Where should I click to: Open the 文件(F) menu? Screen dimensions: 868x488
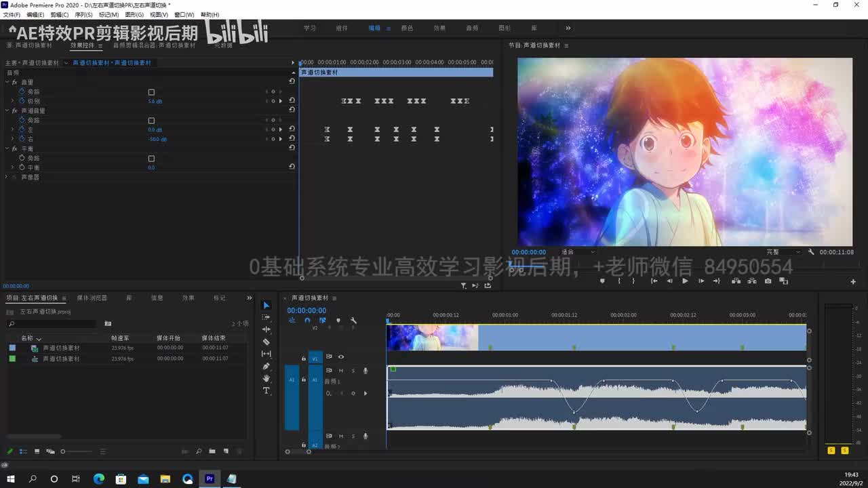[x=12, y=15]
